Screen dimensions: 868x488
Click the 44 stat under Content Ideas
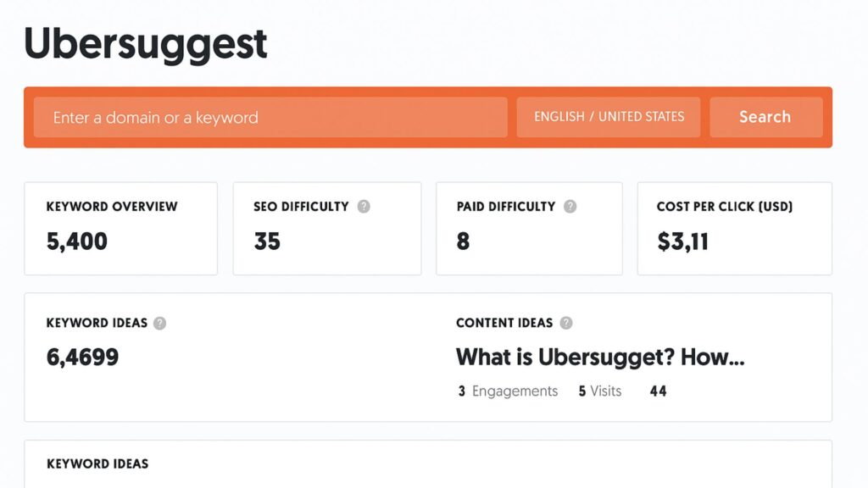click(658, 391)
